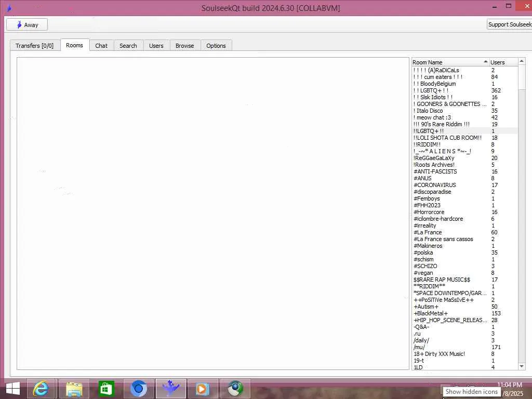Image resolution: width=532 pixels, height=399 pixels.
Task: Open the blue circle browser taskbar icon
Action: tap(138, 389)
